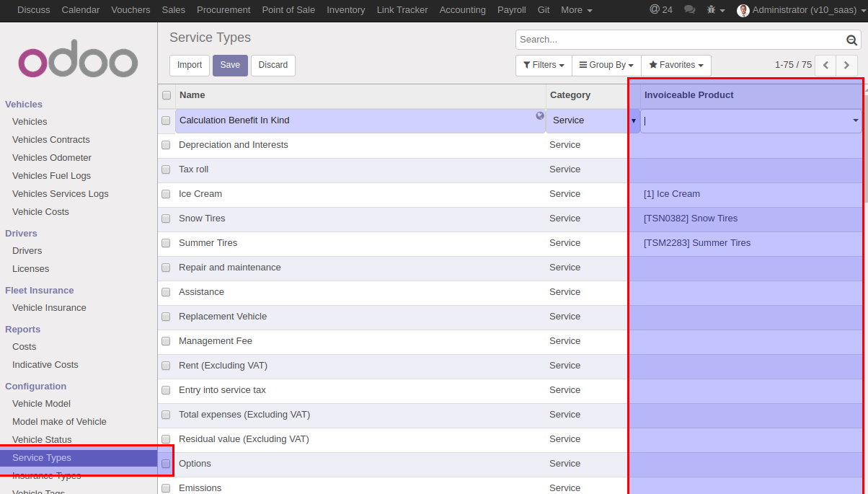Click the translate globe icon in Name field
868x494 pixels.
[539, 116]
